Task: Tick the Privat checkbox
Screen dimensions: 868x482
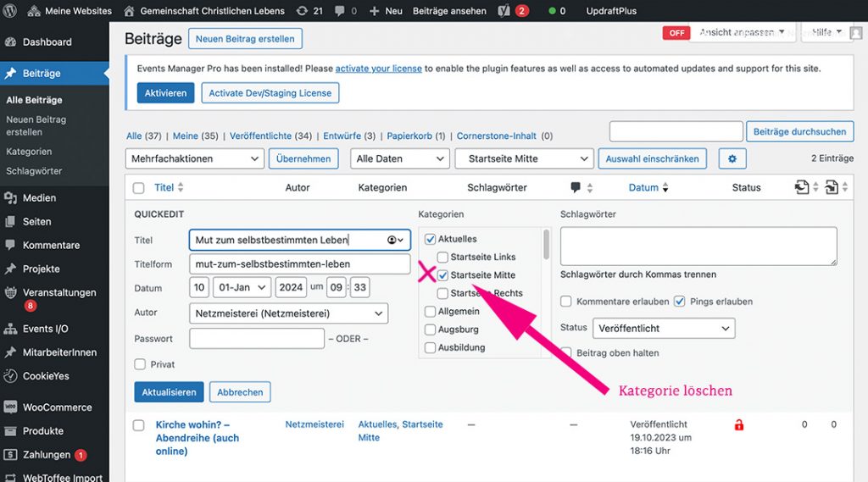Action: click(x=140, y=364)
